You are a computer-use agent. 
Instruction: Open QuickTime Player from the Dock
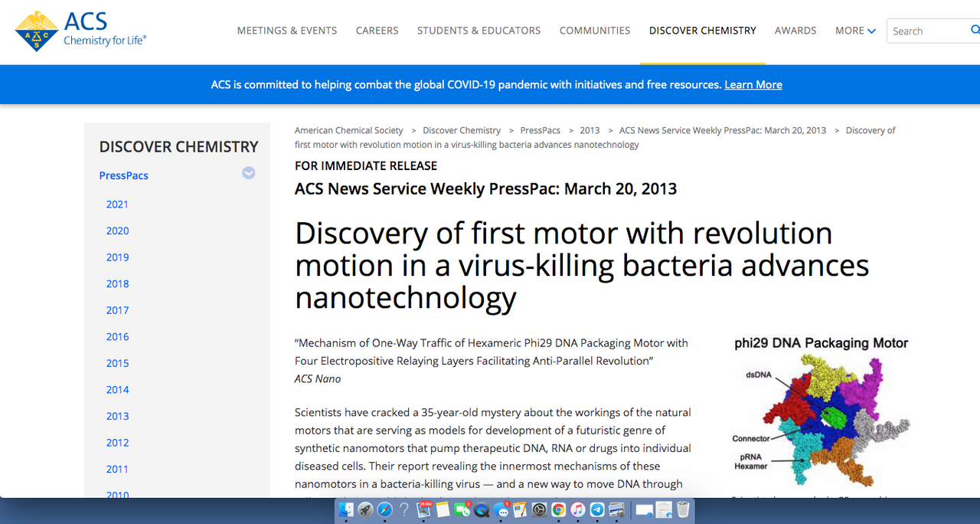482,509
